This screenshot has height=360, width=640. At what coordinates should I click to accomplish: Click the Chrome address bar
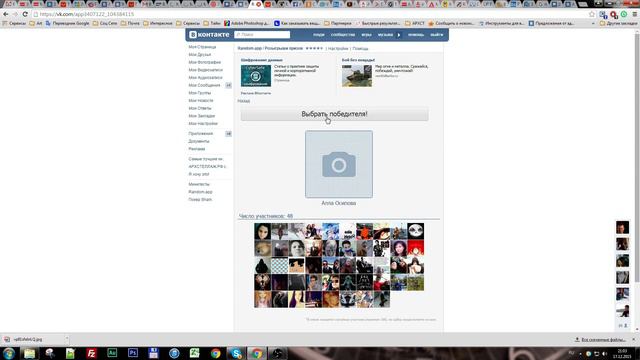[310, 14]
